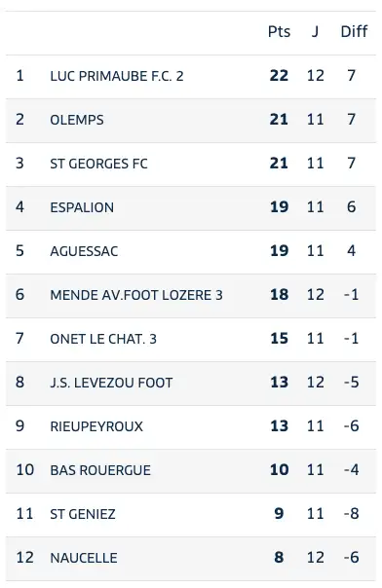This screenshot has height=588, width=382.
Task: Select AGUESSAC in the standings
Action: click(x=84, y=251)
